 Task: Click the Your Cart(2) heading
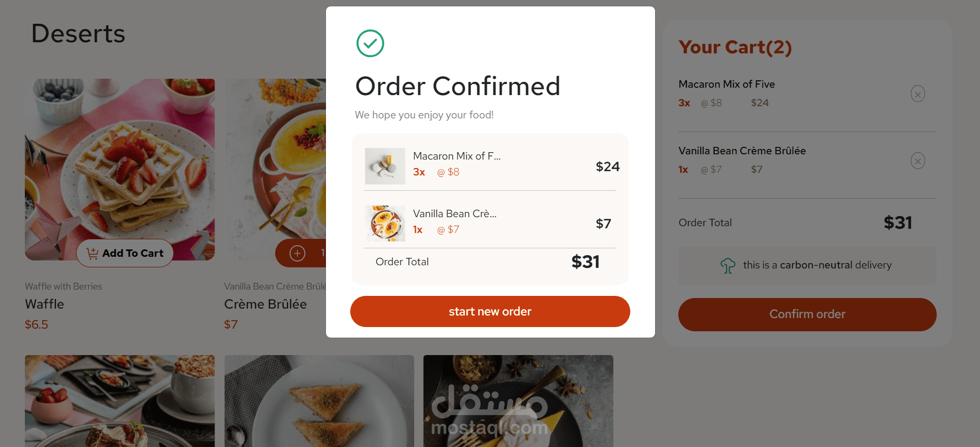[x=735, y=48]
